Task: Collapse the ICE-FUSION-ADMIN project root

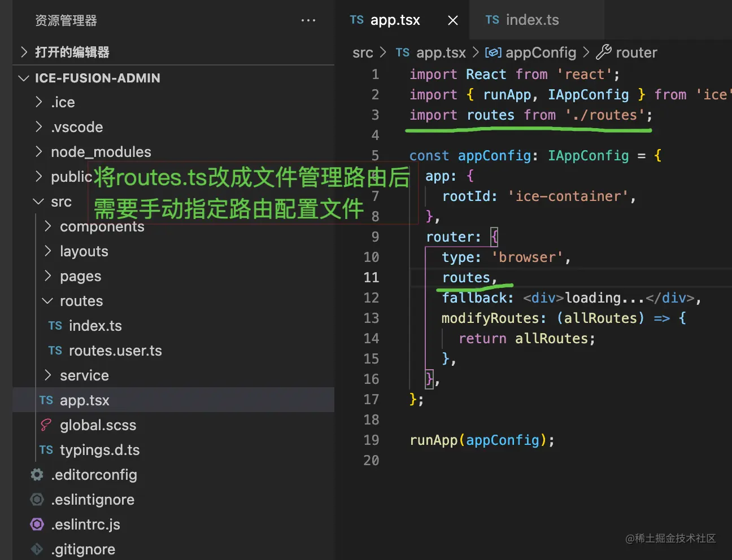Action: pos(173,78)
